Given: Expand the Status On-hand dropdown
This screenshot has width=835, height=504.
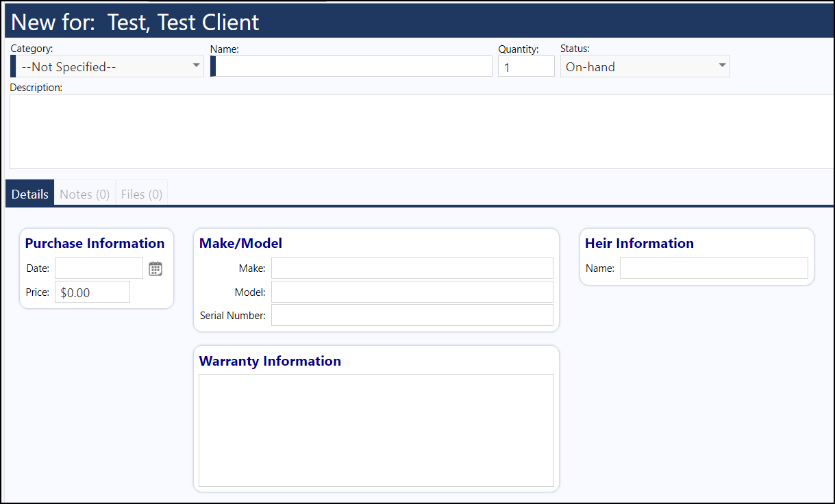Looking at the screenshot, I should tap(645, 66).
